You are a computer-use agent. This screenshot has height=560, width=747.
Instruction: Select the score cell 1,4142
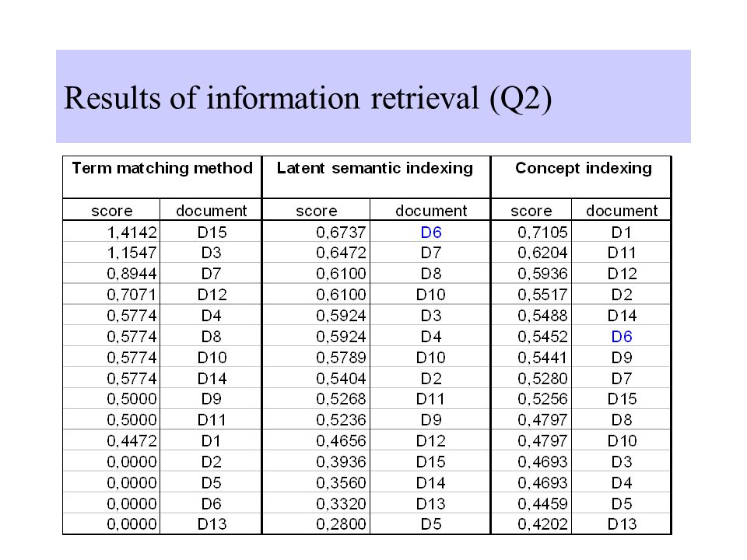[111, 232]
